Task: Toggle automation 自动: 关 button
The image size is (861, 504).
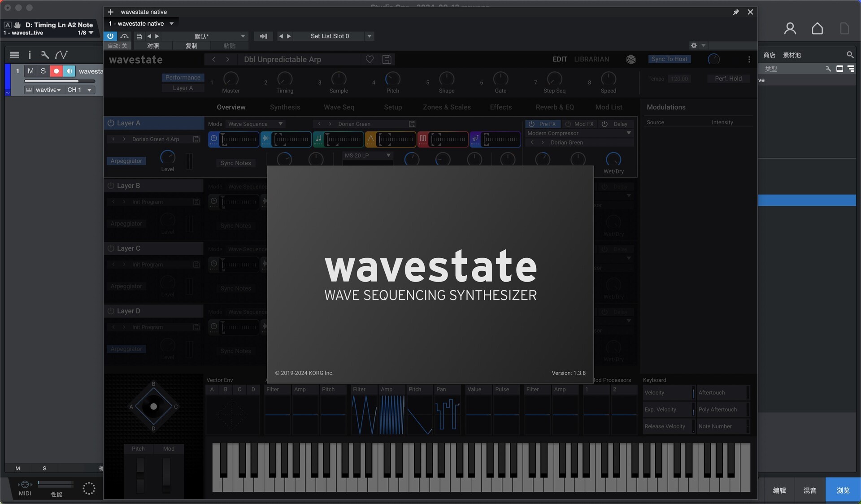Action: tap(117, 46)
